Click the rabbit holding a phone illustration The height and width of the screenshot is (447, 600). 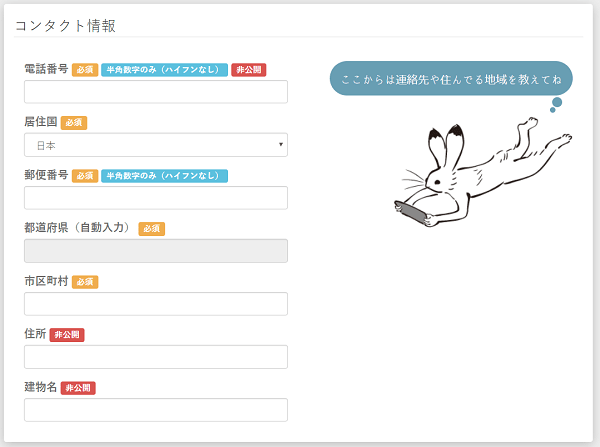coord(483,172)
